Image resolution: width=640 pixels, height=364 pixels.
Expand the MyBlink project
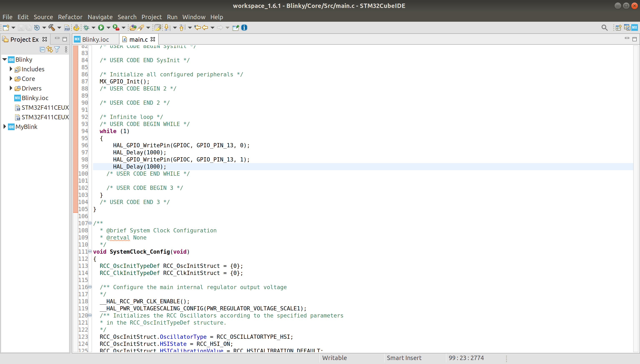tap(5, 126)
